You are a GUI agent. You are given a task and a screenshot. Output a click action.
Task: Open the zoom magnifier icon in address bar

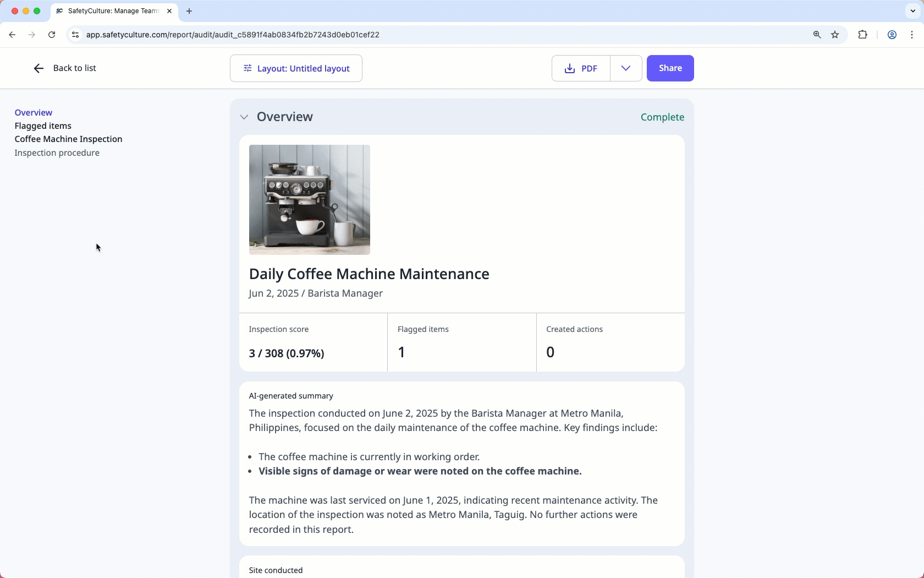pyautogui.click(x=817, y=35)
